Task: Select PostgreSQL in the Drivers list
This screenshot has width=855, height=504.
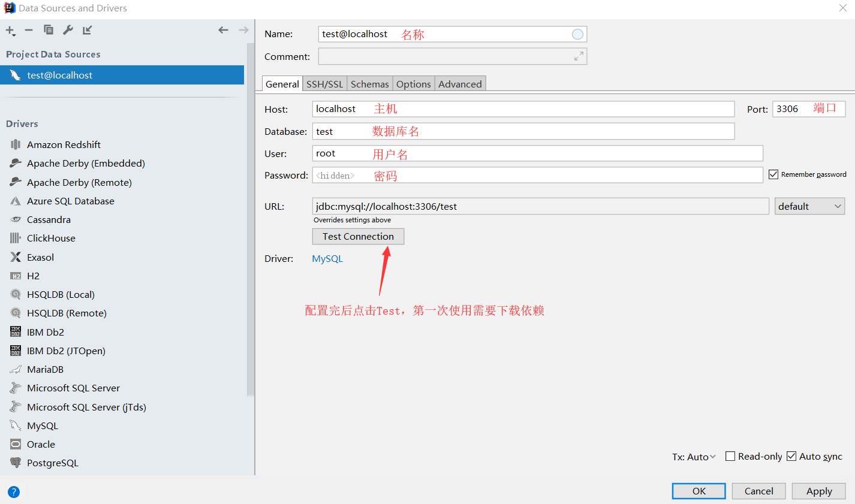Action: tap(53, 463)
